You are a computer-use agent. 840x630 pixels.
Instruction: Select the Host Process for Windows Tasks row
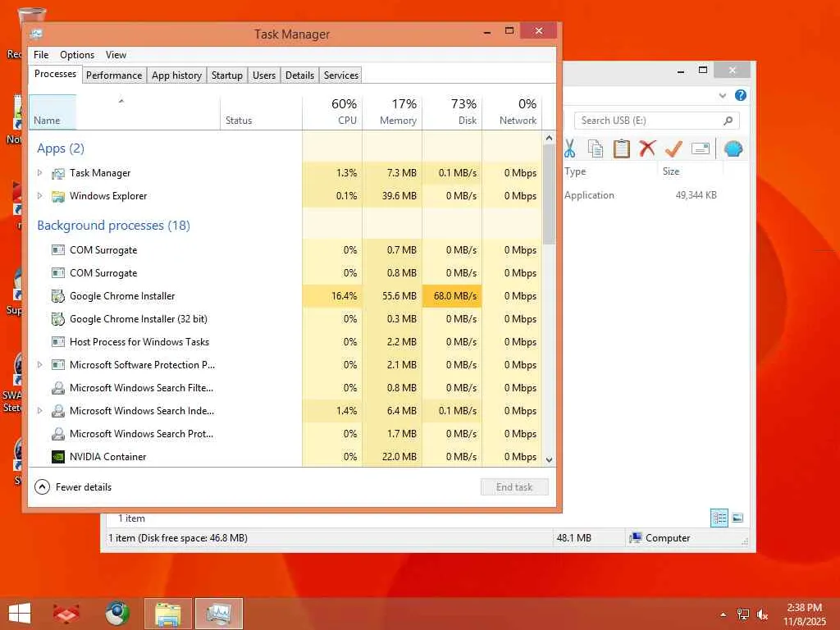(285, 342)
